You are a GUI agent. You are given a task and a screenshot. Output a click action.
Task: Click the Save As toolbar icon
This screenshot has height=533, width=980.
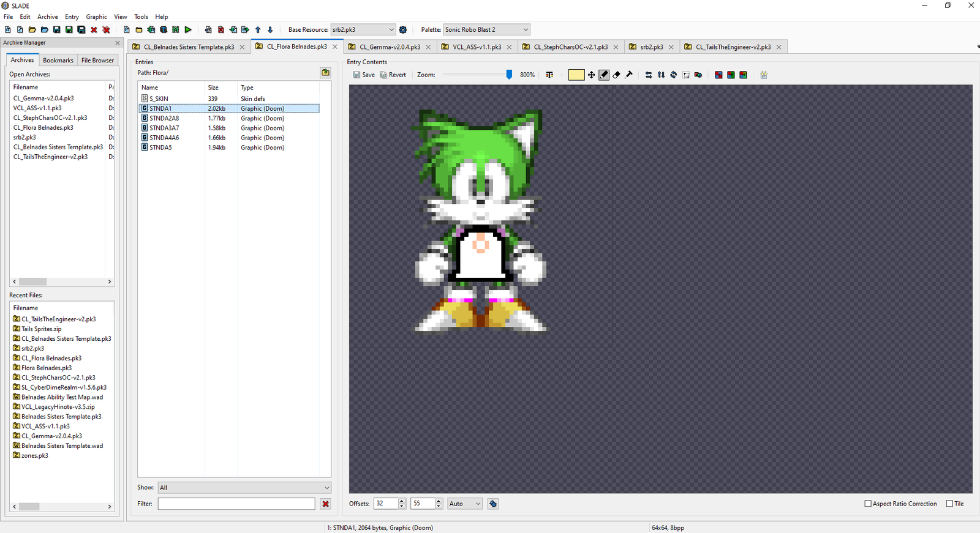pyautogui.click(x=69, y=29)
